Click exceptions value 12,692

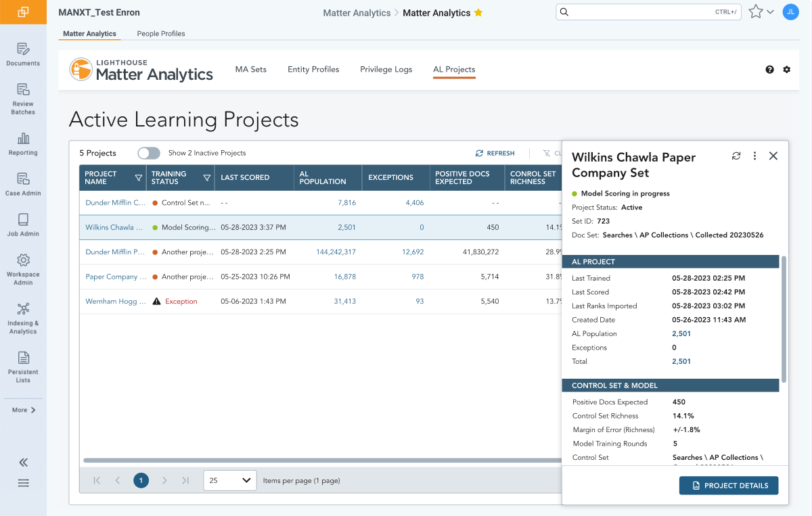tap(413, 252)
